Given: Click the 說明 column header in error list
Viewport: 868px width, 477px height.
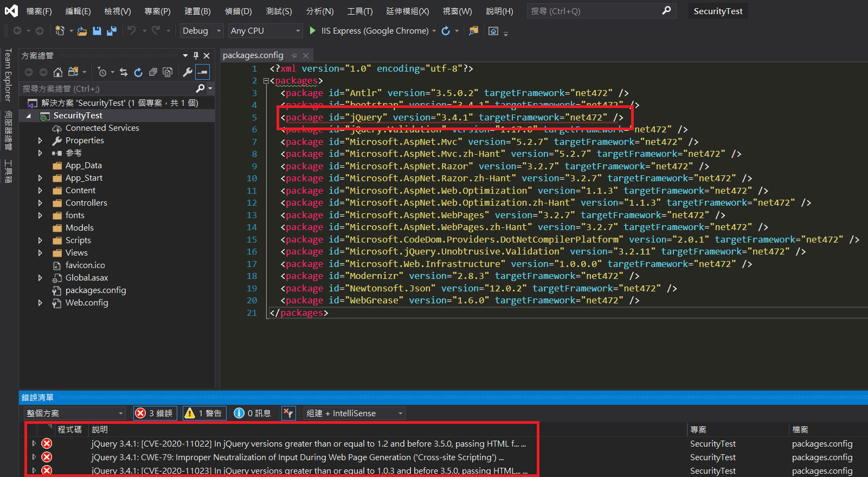Looking at the screenshot, I should pos(100,430).
